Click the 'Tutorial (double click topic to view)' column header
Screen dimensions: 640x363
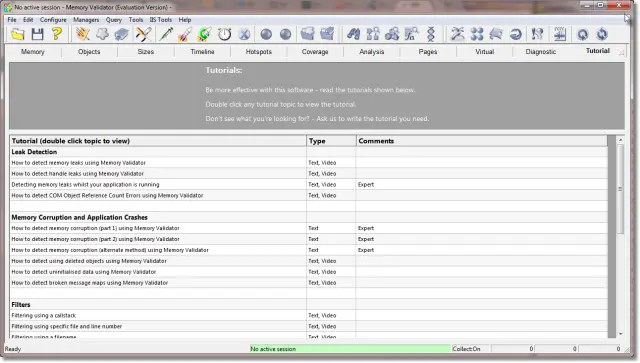click(158, 141)
